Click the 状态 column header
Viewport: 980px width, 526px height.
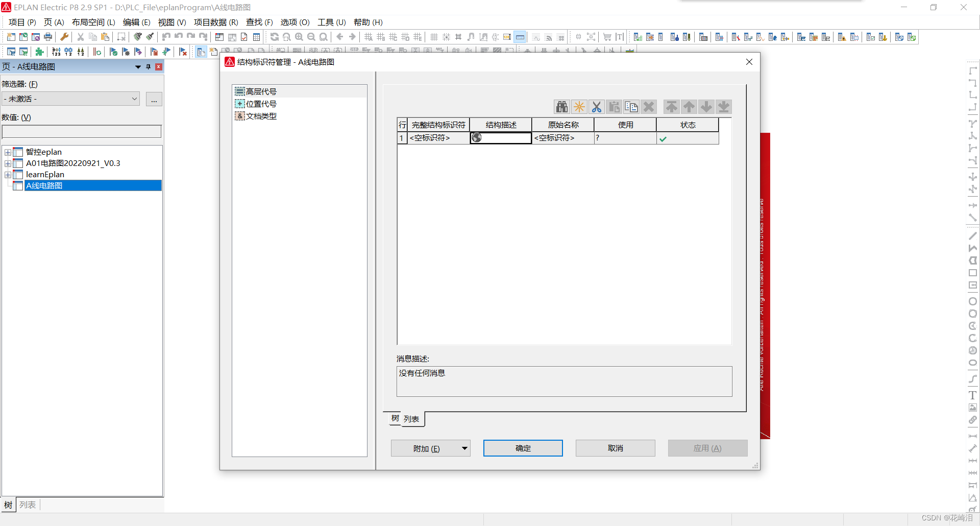click(688, 125)
